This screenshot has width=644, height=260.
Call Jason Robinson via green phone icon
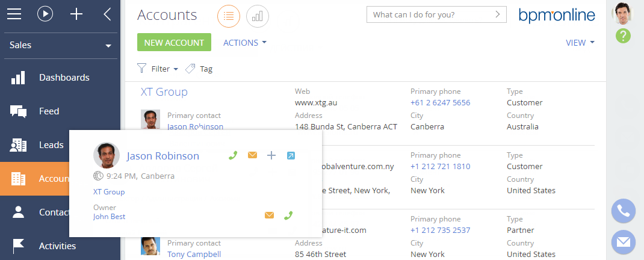point(233,156)
